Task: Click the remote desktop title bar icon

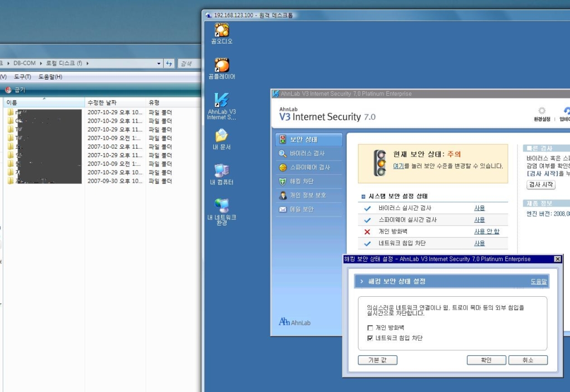Action: click(208, 15)
